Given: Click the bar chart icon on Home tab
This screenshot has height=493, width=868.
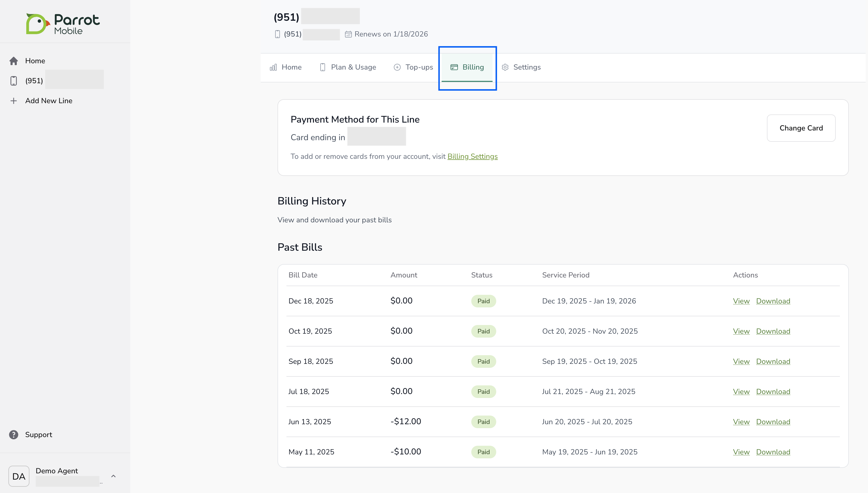Looking at the screenshot, I should [273, 67].
